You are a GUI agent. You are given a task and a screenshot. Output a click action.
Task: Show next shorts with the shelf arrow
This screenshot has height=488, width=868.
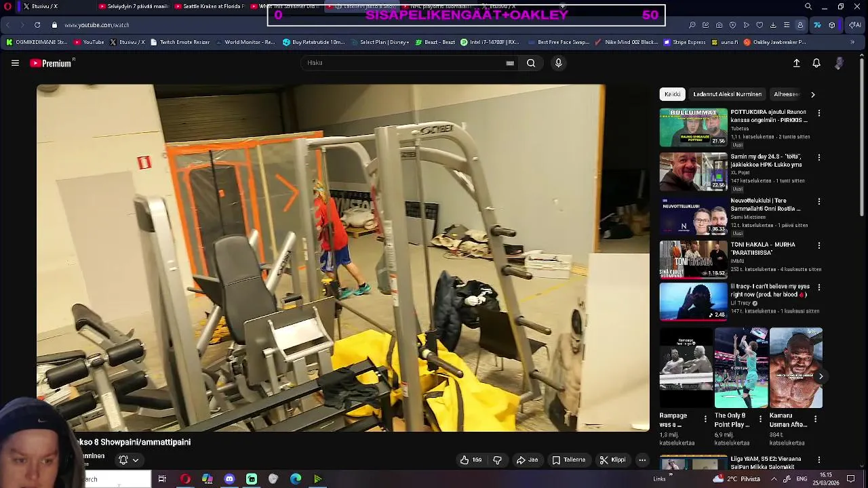coord(821,376)
